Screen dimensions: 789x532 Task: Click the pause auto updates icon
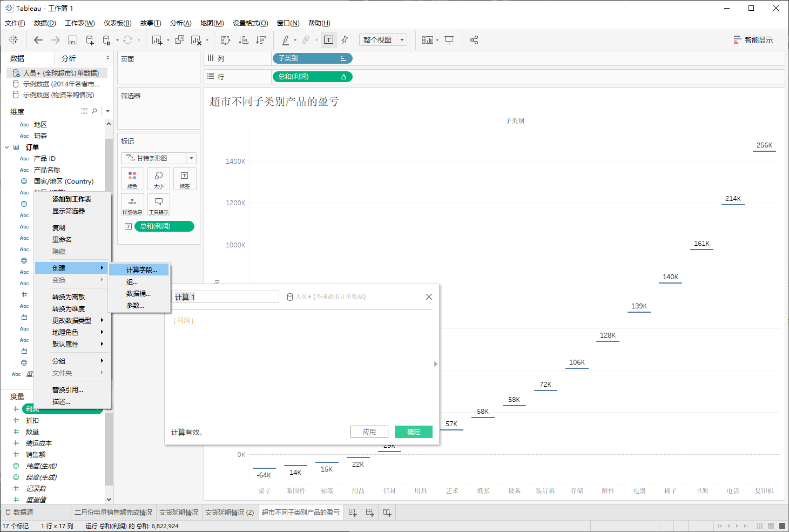[106, 40]
